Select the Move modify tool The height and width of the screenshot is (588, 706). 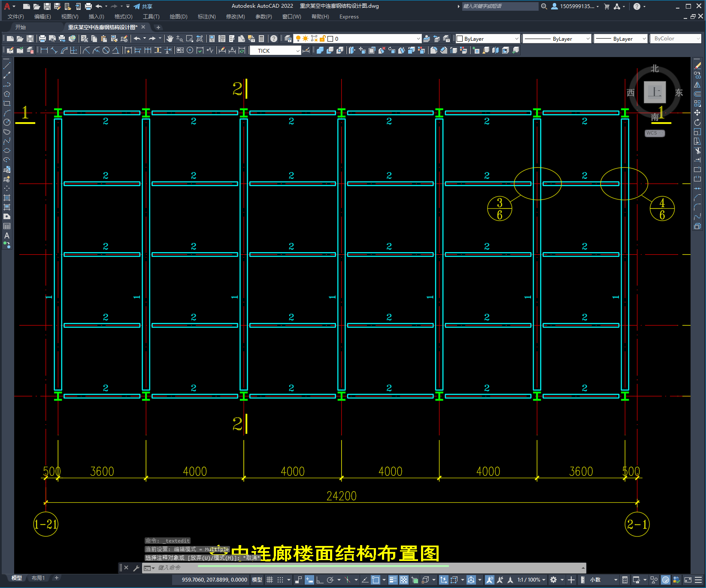[697, 113]
